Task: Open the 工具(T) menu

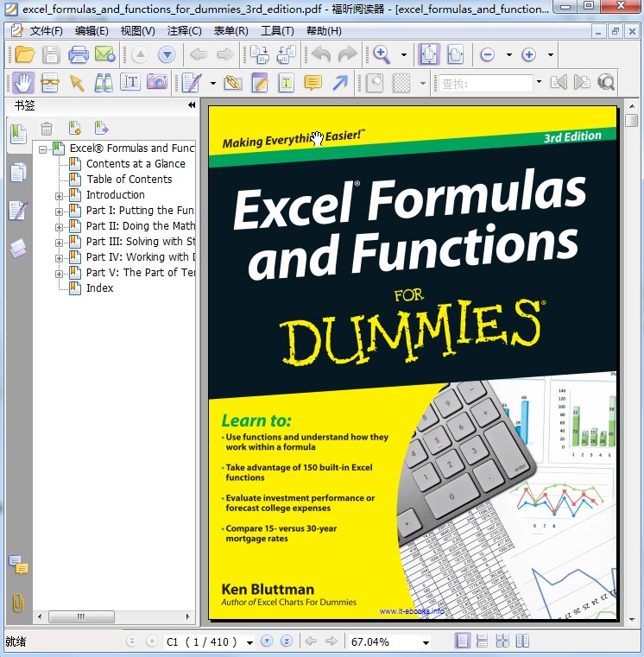Action: pos(277,31)
